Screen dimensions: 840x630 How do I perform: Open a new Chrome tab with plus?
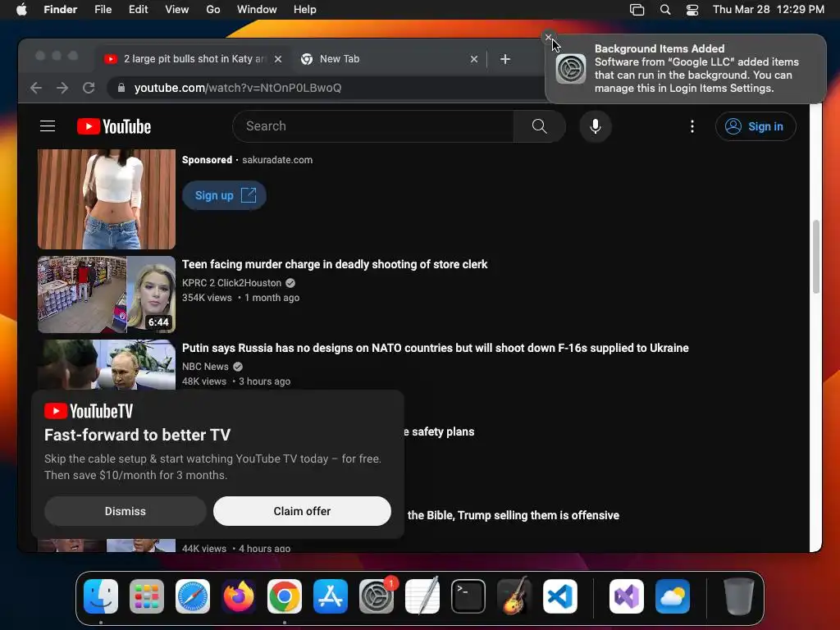coord(505,59)
